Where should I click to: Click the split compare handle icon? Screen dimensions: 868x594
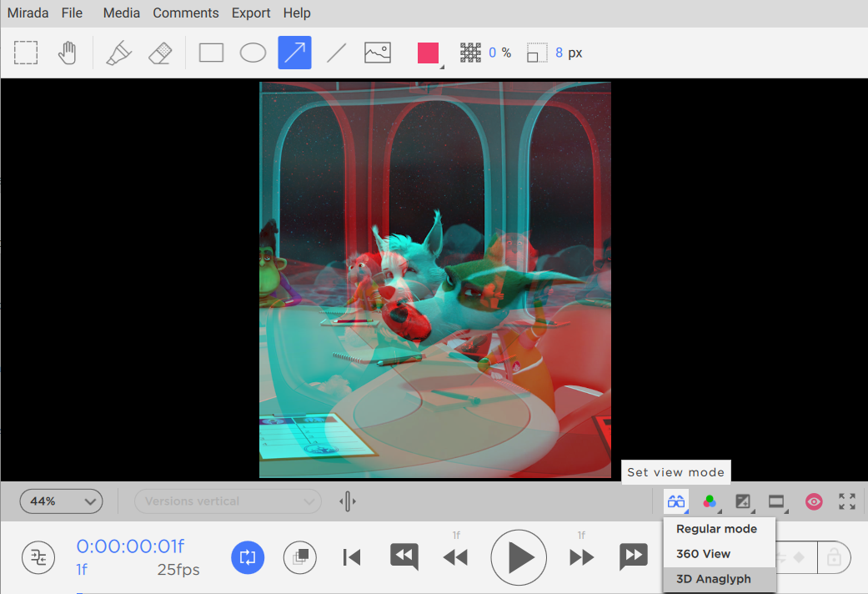348,501
